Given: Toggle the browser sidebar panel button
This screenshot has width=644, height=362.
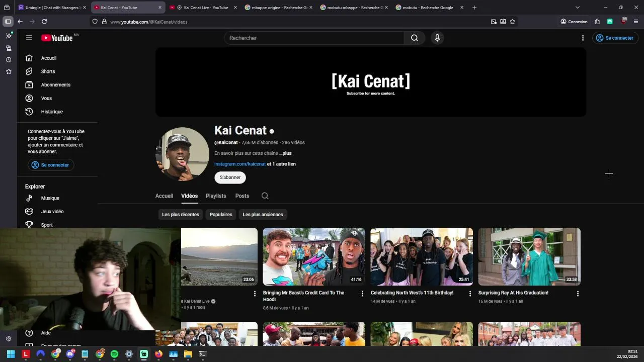Looking at the screenshot, I should click(x=8, y=22).
